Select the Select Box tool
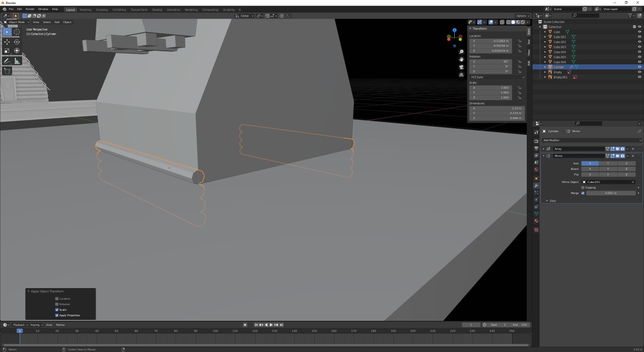 pyautogui.click(x=7, y=32)
